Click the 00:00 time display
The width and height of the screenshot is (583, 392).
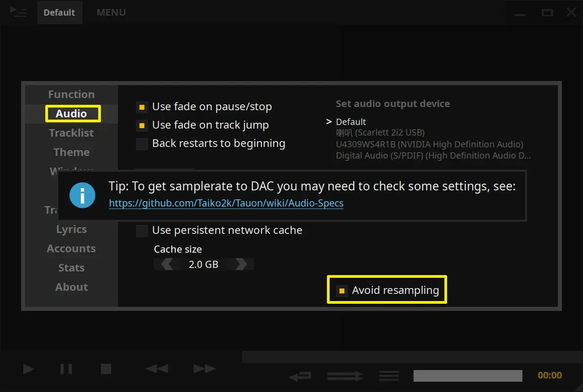(x=549, y=376)
